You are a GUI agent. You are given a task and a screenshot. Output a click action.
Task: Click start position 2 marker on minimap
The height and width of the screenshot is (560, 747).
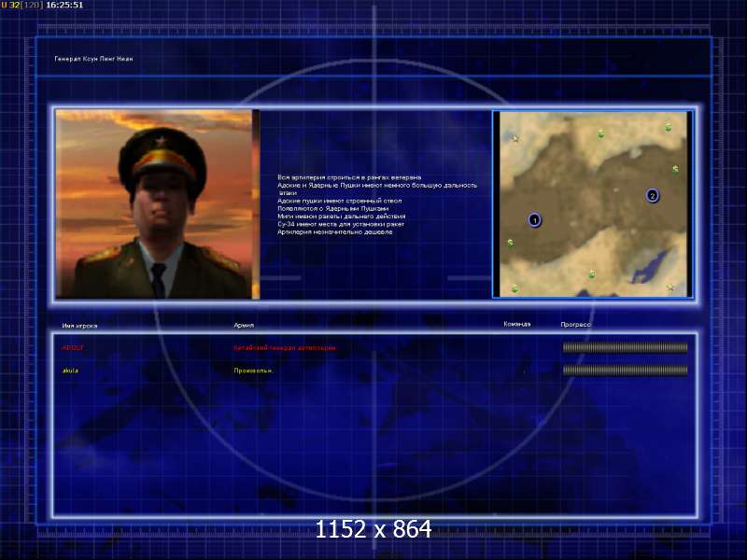pos(652,195)
